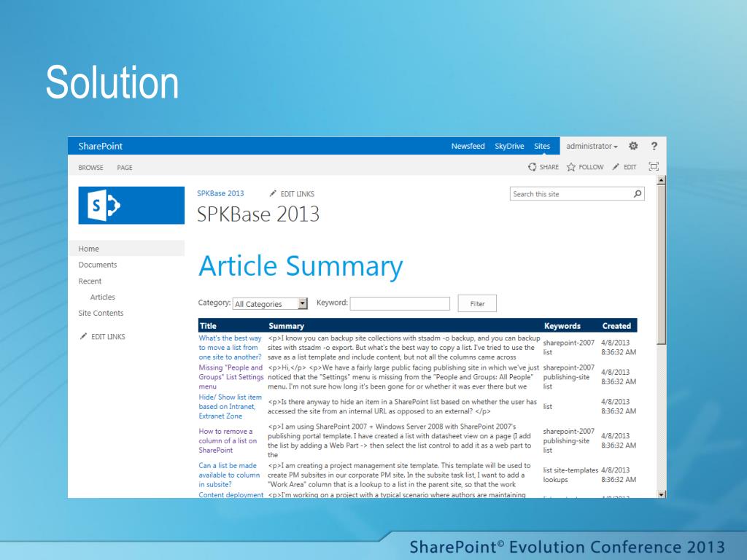Open SkyDrive in the top bar

click(x=509, y=146)
